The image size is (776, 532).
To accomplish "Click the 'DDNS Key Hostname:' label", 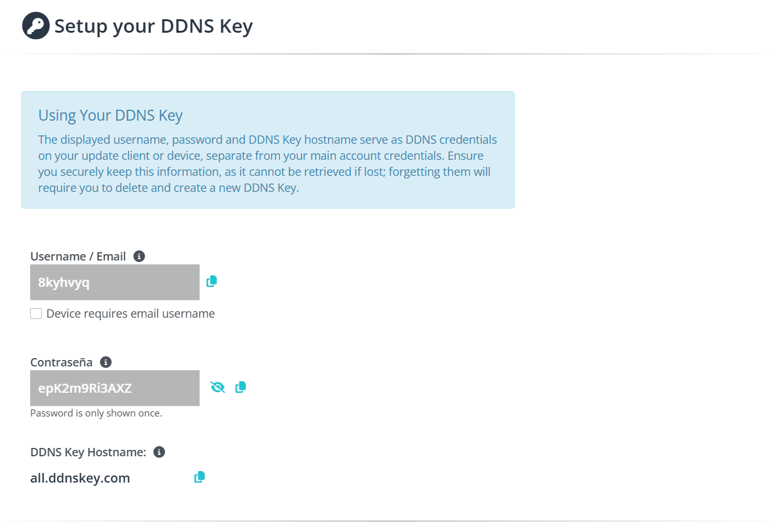I will click(x=89, y=452).
